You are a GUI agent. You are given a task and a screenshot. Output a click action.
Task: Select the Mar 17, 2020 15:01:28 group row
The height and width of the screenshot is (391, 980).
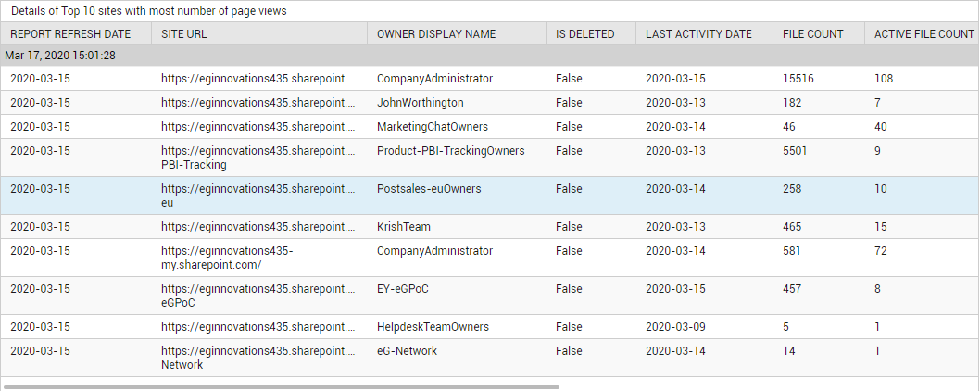pyautogui.click(x=489, y=56)
